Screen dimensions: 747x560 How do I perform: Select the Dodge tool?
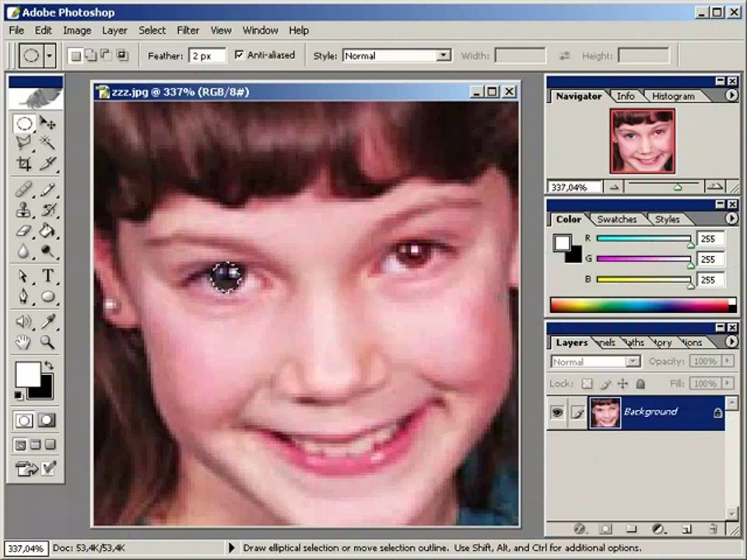pos(47,250)
